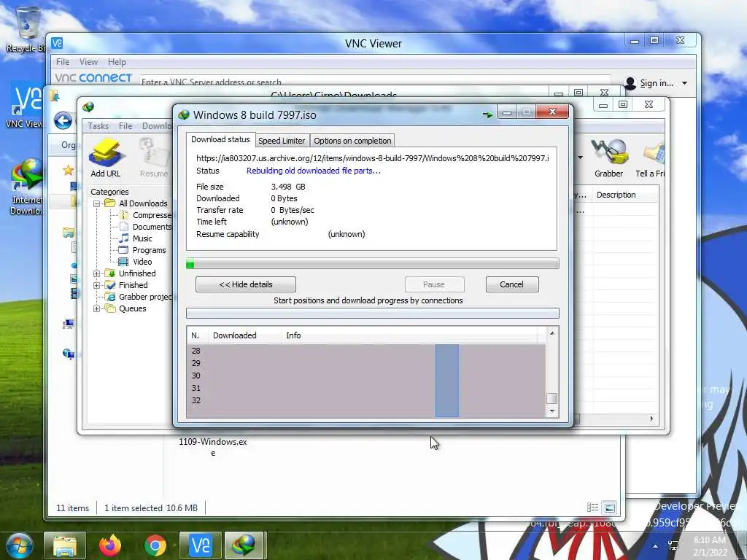Screen dimensions: 747x560
Task: Select Internet Download Manager desktop shortcut
Action: tap(27, 187)
